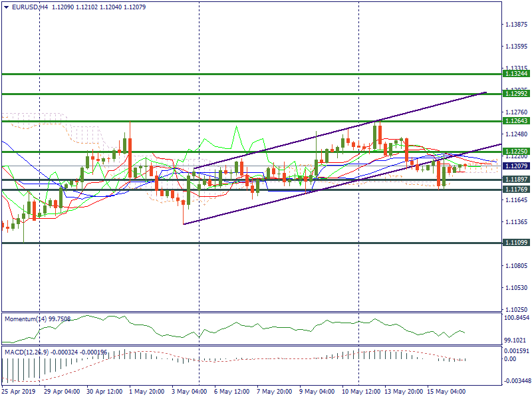Select the 1.12643 resistance price tag

[515, 121]
